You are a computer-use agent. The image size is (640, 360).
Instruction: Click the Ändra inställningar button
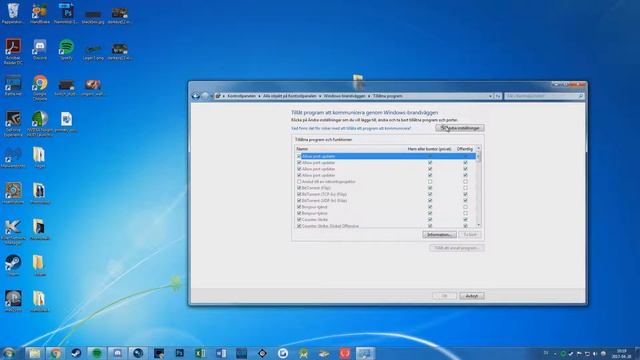460,128
